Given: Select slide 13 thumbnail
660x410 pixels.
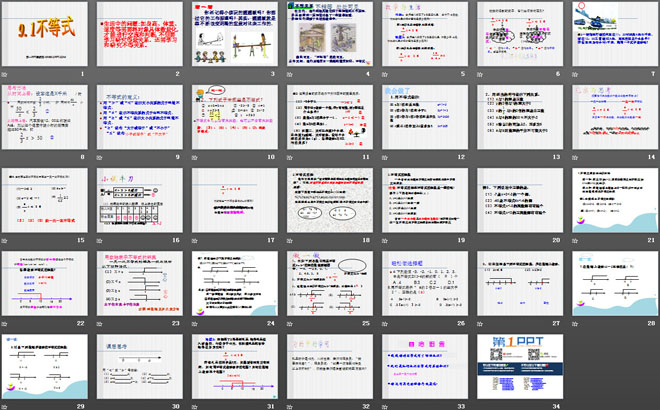Looking at the screenshot, I should [520, 117].
